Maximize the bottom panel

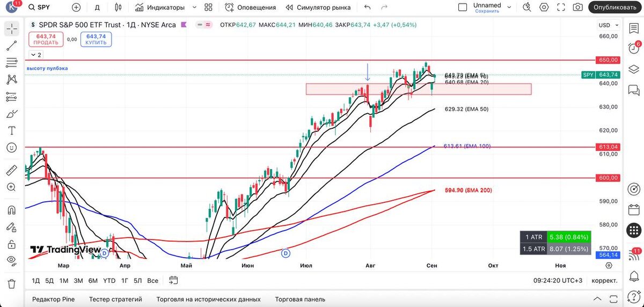click(x=613, y=299)
